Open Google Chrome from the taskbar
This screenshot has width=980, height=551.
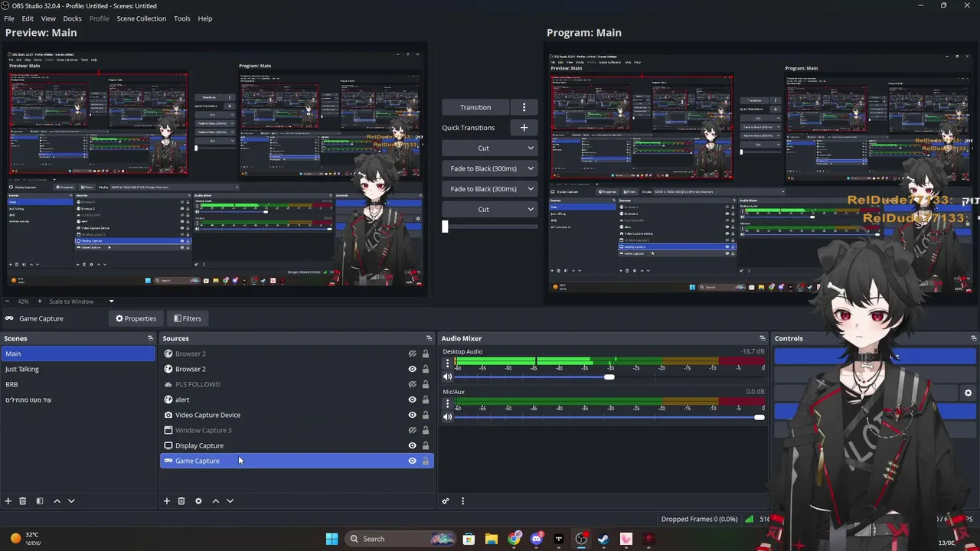coord(514,539)
